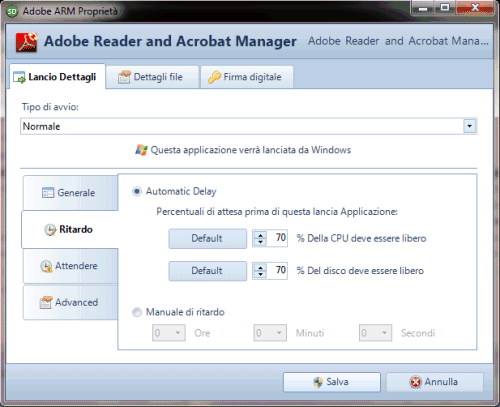
Task: Open the Attendere side tab
Action: [70, 266]
